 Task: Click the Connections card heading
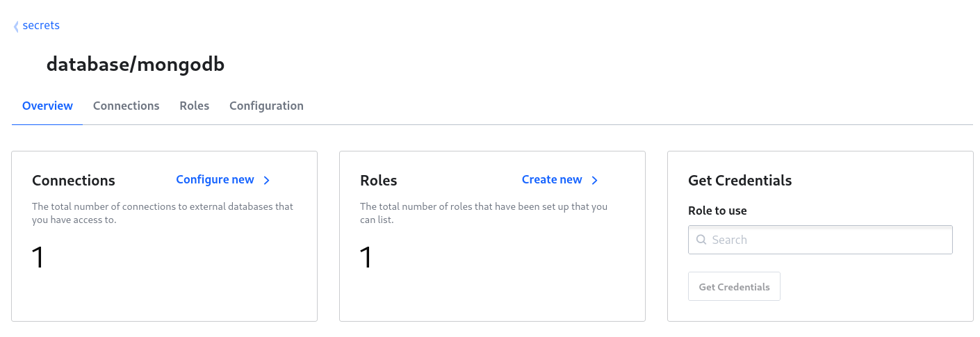(x=74, y=181)
